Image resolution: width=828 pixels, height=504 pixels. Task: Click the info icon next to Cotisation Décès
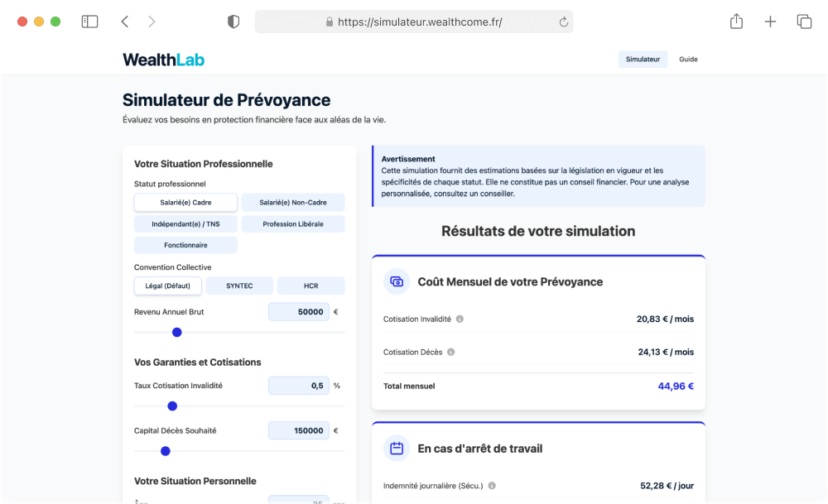click(x=450, y=352)
